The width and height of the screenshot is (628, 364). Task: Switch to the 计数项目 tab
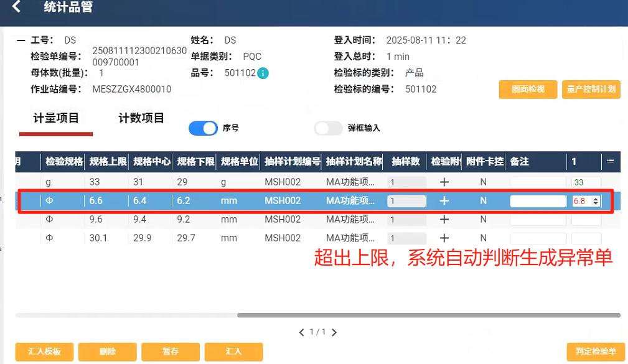141,118
